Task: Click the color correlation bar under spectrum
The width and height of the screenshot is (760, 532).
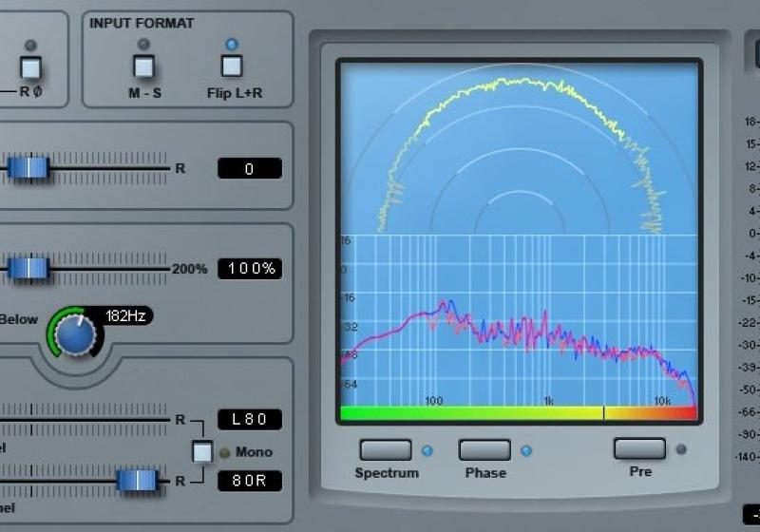Action: tap(519, 413)
